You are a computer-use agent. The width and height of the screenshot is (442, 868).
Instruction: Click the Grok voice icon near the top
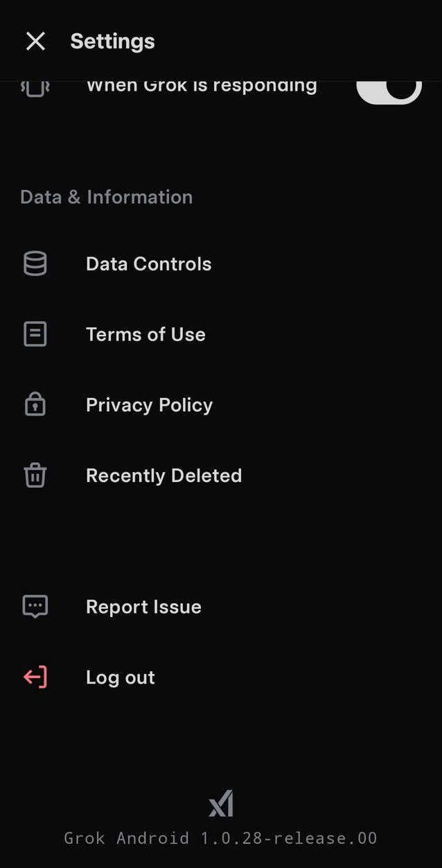35,85
